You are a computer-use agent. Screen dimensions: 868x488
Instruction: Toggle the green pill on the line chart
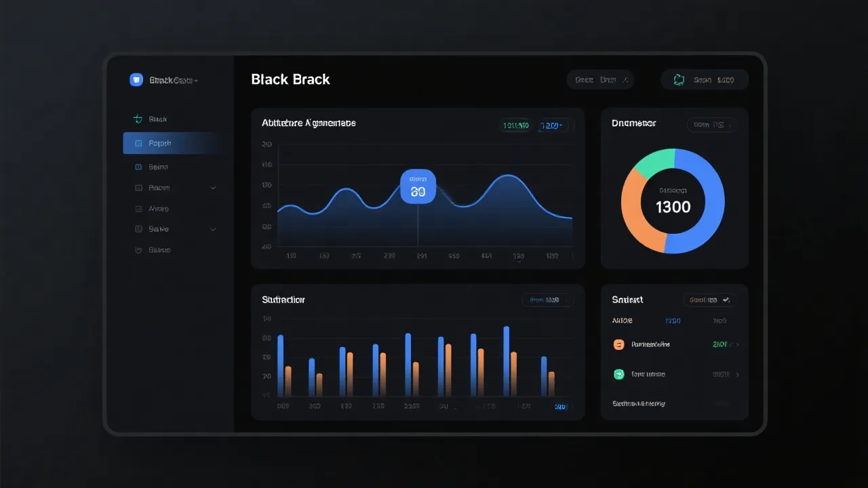[x=515, y=125]
